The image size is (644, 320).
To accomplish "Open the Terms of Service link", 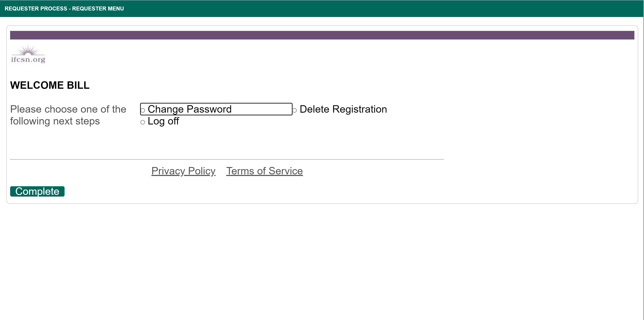I will [x=264, y=171].
